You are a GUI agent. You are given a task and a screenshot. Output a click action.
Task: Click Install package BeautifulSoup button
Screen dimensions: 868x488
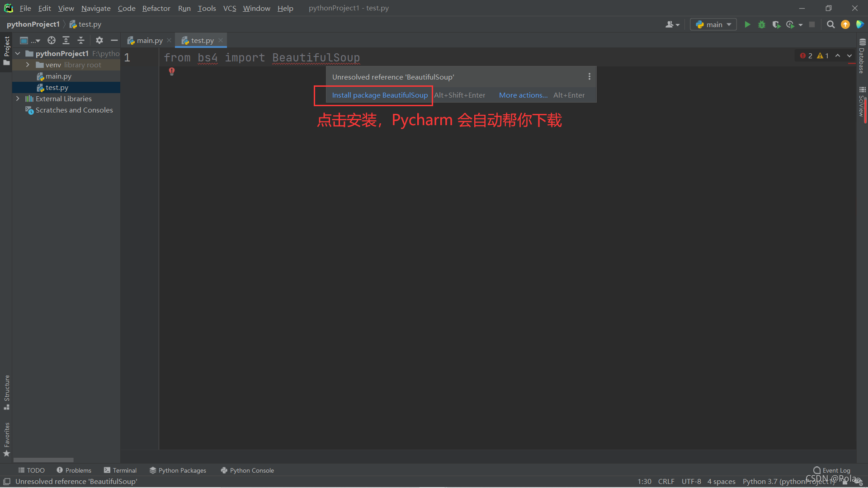[379, 95]
